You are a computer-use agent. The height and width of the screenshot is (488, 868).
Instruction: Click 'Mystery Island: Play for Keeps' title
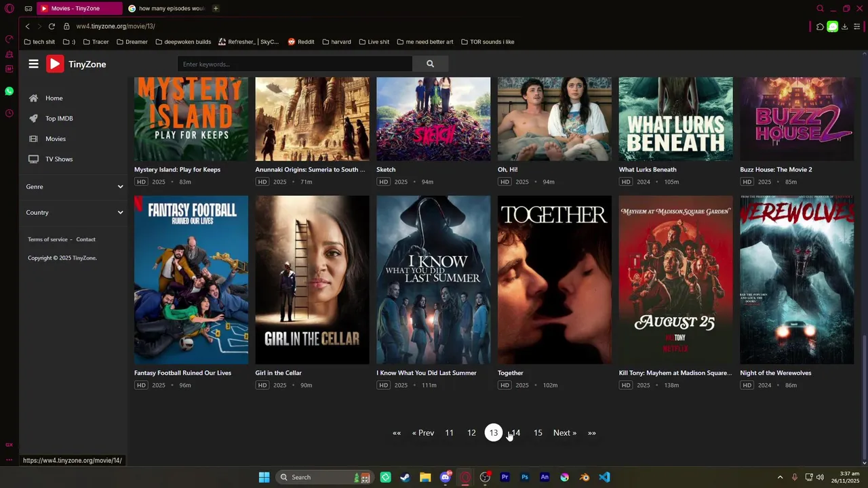pyautogui.click(x=177, y=169)
